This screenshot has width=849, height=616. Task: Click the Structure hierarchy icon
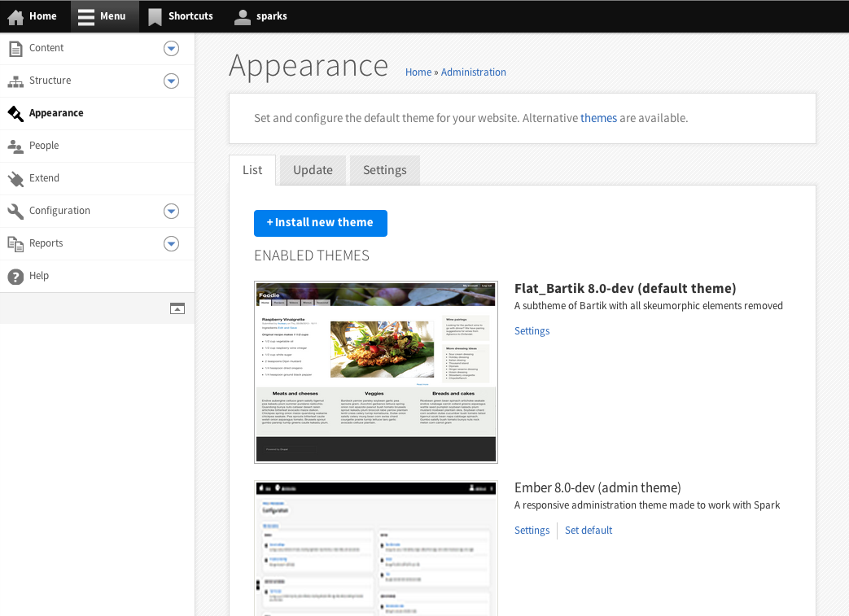[x=15, y=81]
